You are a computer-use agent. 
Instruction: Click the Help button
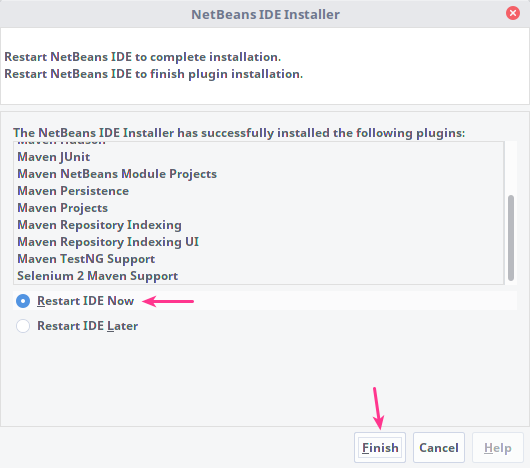(498, 448)
